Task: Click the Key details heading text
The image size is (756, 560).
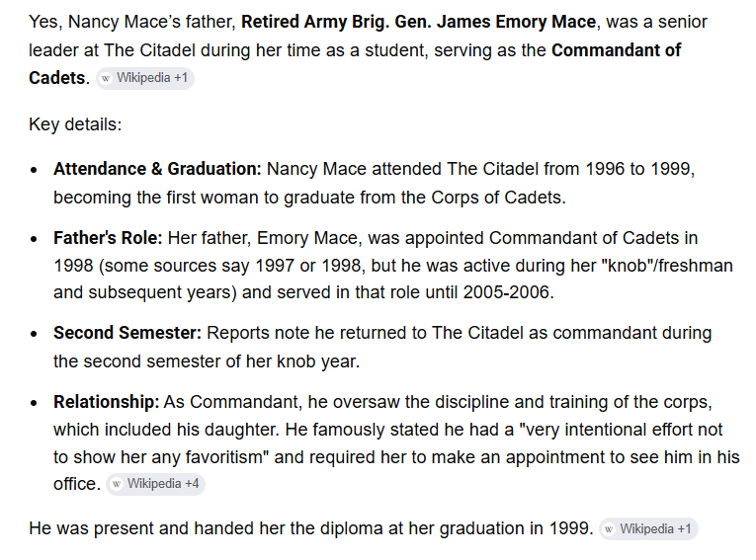Action: (x=75, y=124)
